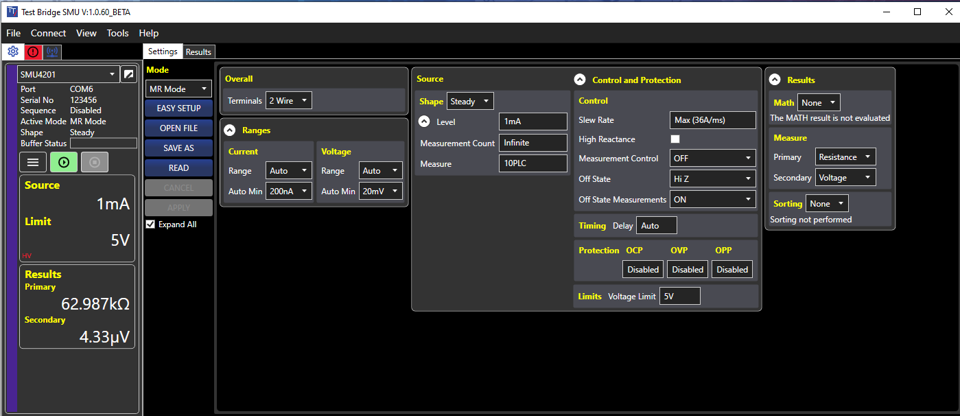Collapse the Ranges section chevron
Screen dimensions: 960x416
point(230,130)
